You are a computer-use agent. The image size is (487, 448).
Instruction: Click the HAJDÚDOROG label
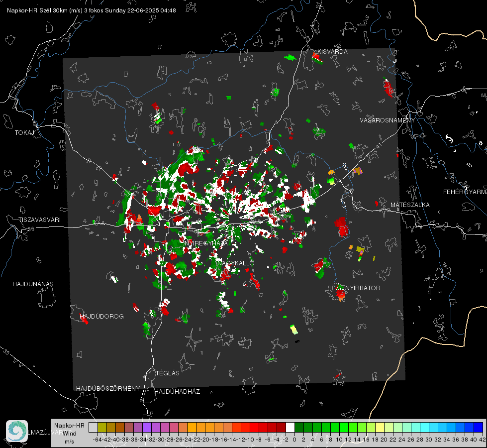pos(102,317)
